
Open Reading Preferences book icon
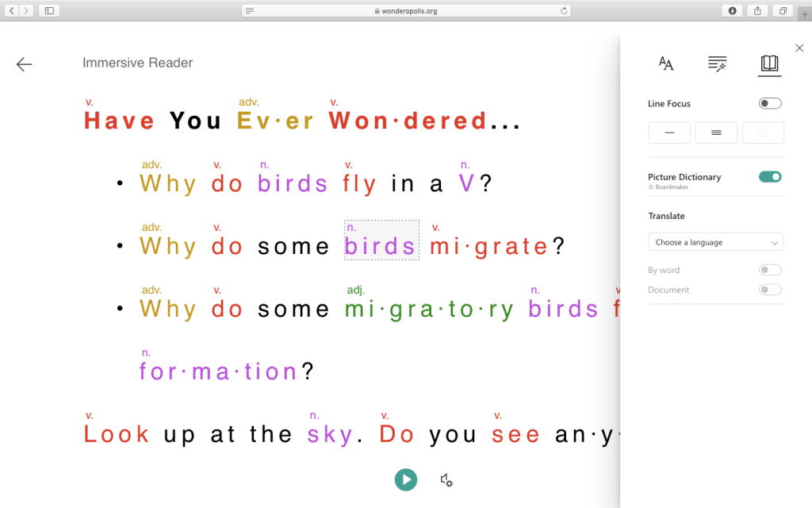click(x=769, y=63)
